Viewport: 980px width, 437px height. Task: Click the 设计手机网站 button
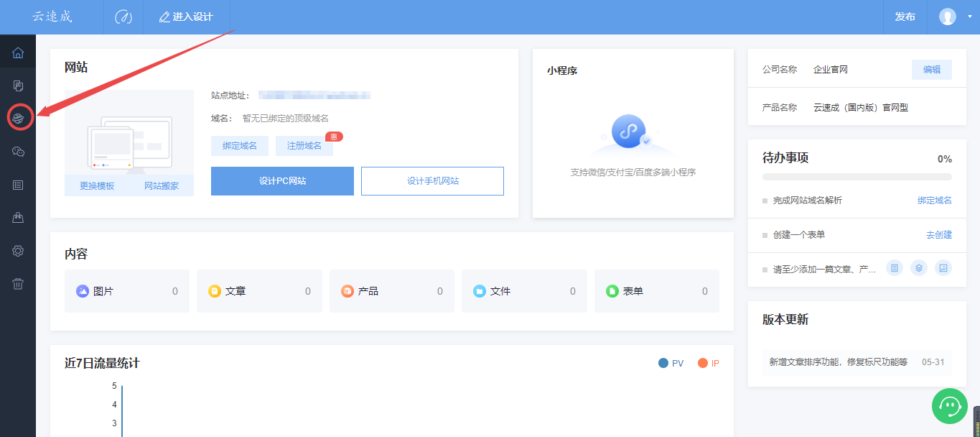coord(432,181)
